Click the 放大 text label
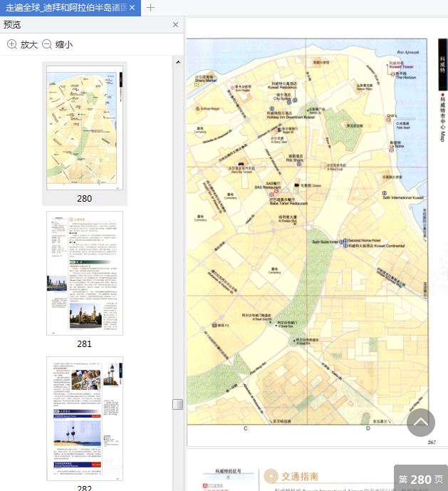This screenshot has height=491, width=448. tap(29, 44)
